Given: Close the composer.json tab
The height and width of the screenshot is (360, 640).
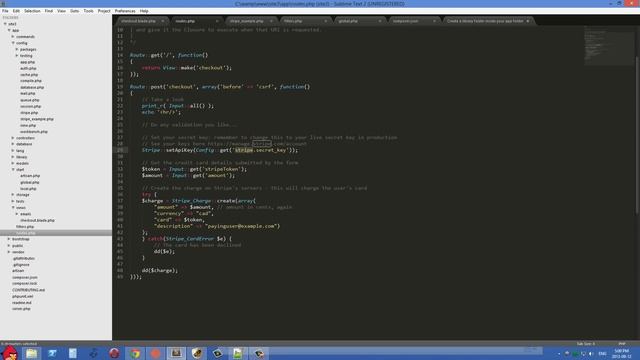Looking at the screenshot, I should (434, 21).
